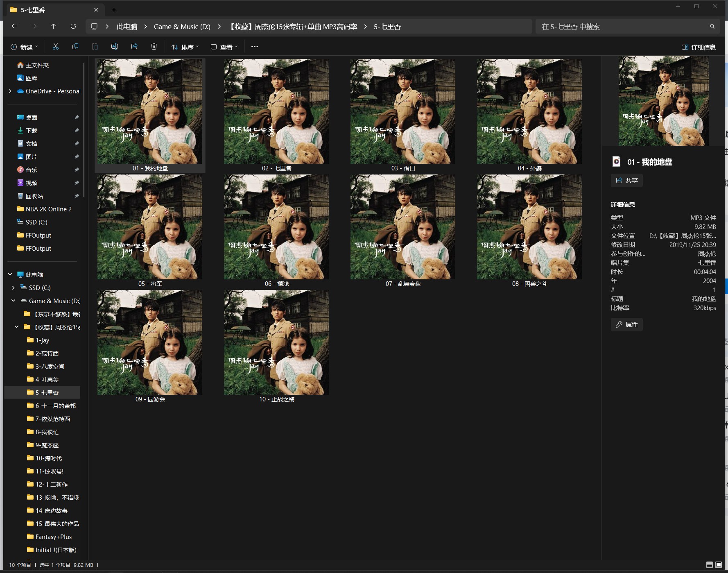The height and width of the screenshot is (573, 728).
Task: Expand SSD (C:) under 此电脑
Action: tap(14, 288)
